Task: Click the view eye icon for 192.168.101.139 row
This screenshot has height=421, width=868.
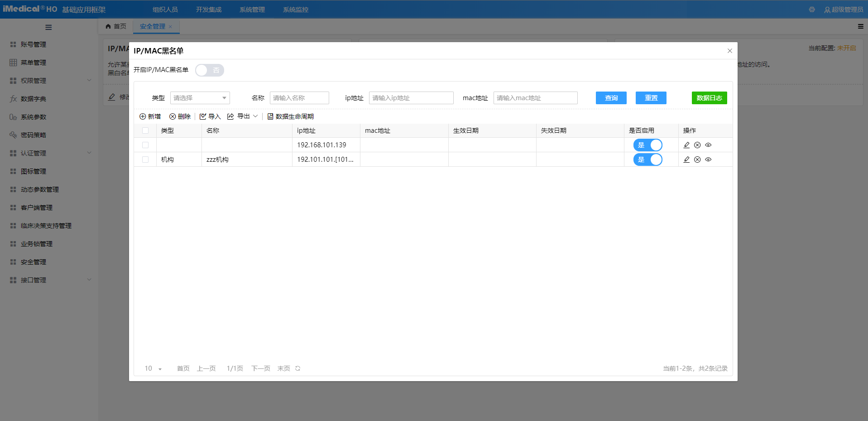Action: pyautogui.click(x=708, y=145)
